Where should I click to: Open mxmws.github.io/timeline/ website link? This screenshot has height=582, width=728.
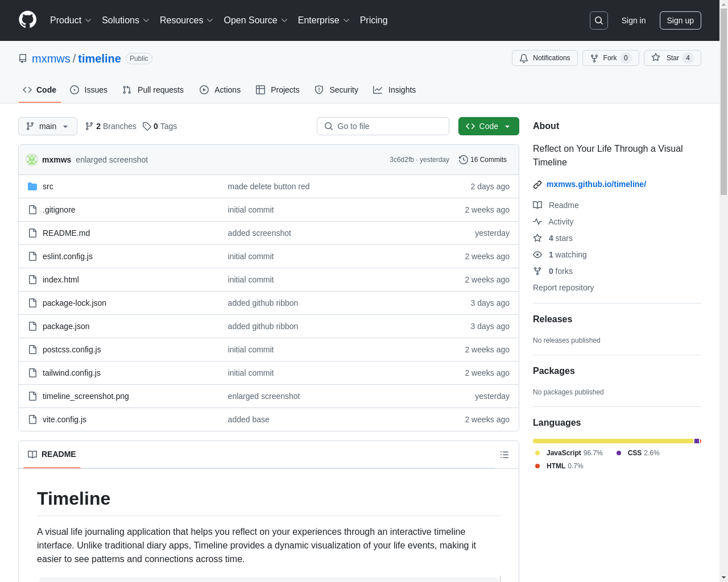(x=596, y=184)
